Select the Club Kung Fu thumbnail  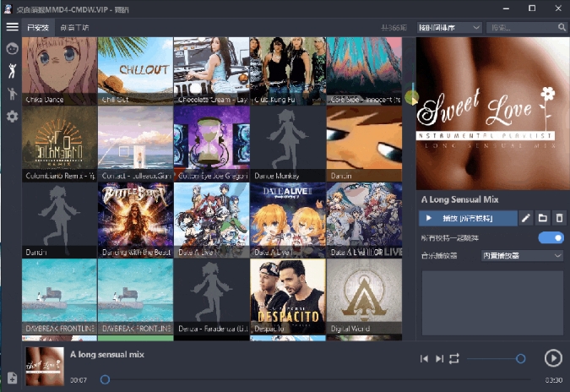pos(288,71)
